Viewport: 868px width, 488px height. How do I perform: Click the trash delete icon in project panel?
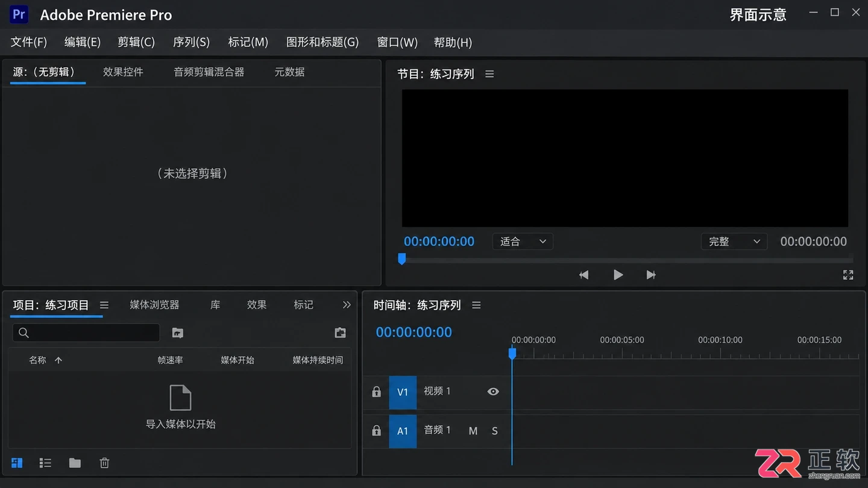pos(104,463)
